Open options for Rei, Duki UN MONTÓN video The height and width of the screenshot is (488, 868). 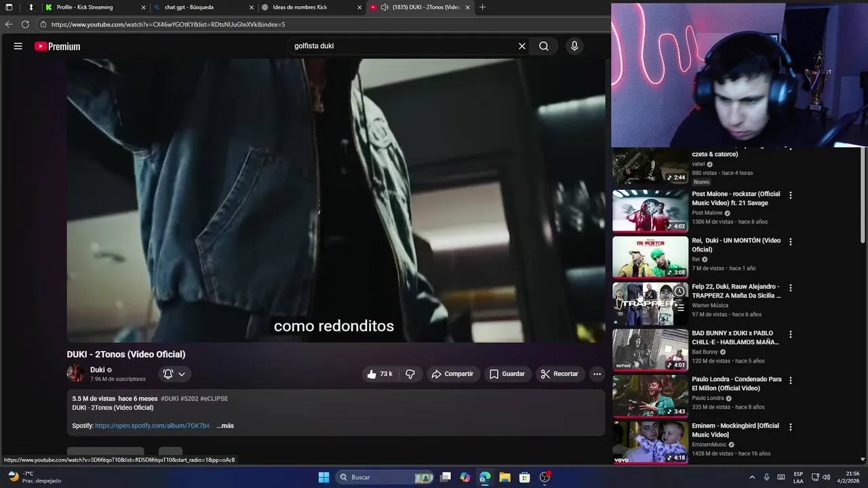(x=790, y=241)
